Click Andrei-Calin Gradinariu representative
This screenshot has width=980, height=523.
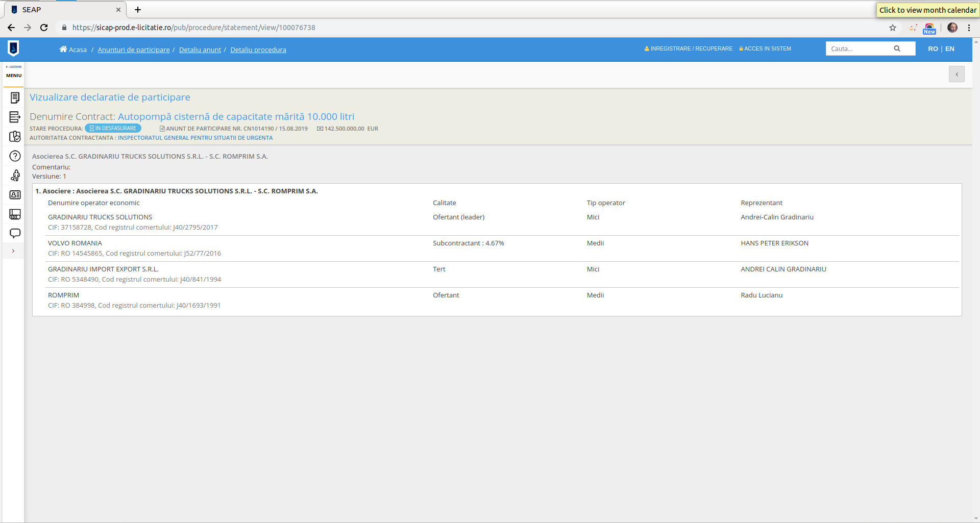tap(777, 217)
